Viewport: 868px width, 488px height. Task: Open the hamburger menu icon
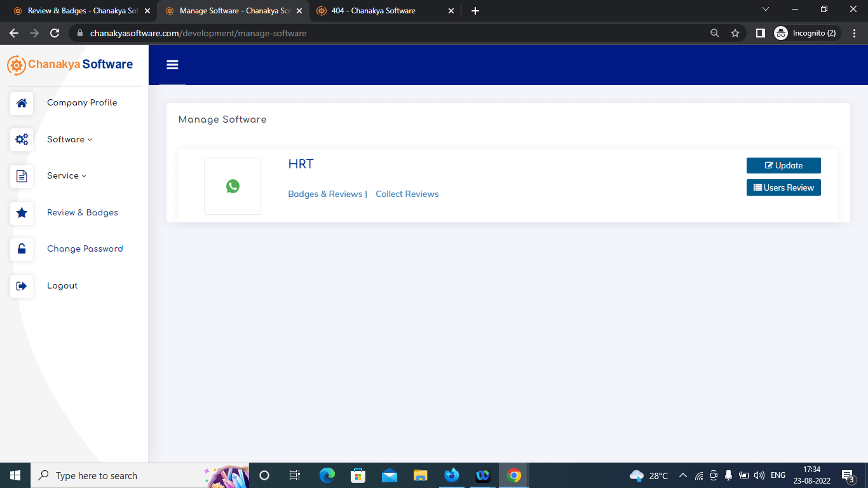(172, 65)
